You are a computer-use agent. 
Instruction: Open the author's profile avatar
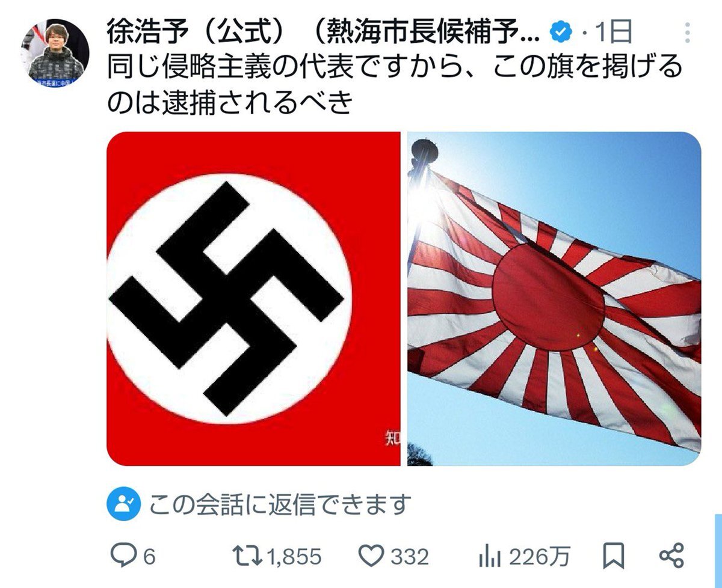tap(55, 52)
